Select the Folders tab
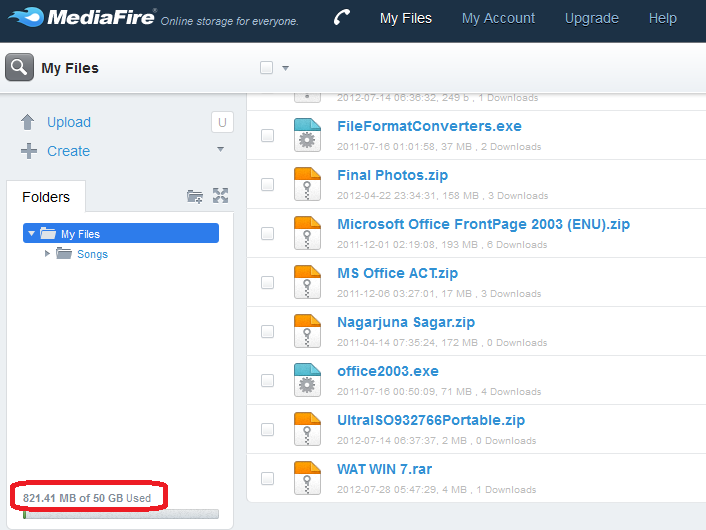The height and width of the screenshot is (530, 706). coord(46,197)
